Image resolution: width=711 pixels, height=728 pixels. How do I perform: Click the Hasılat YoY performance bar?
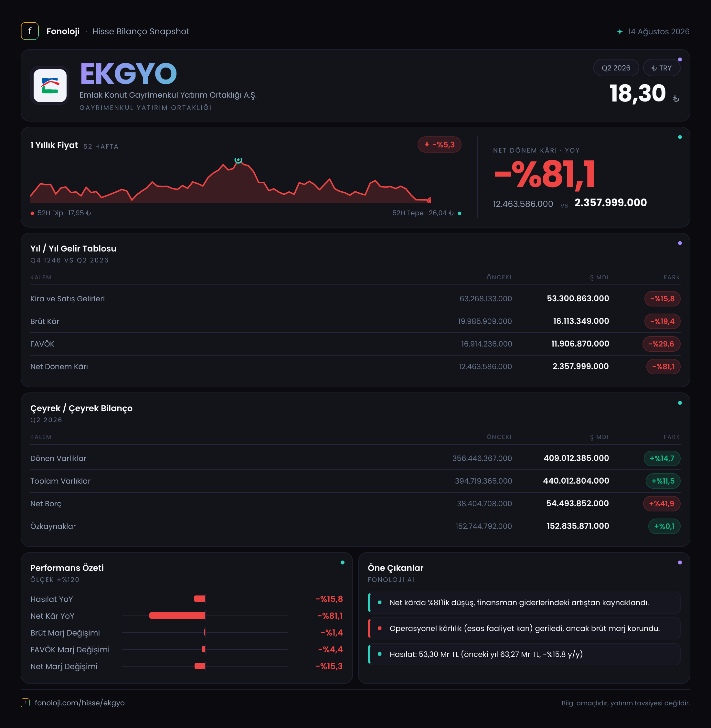(199, 599)
